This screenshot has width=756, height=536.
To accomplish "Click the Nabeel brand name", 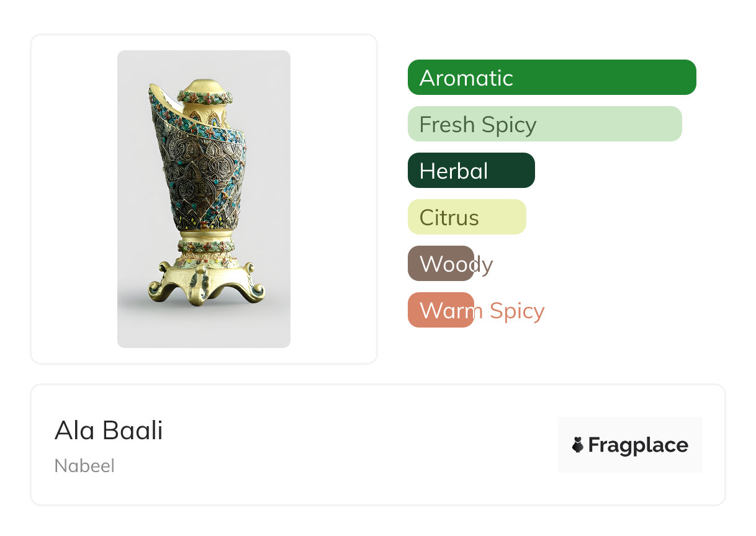I will [x=84, y=466].
